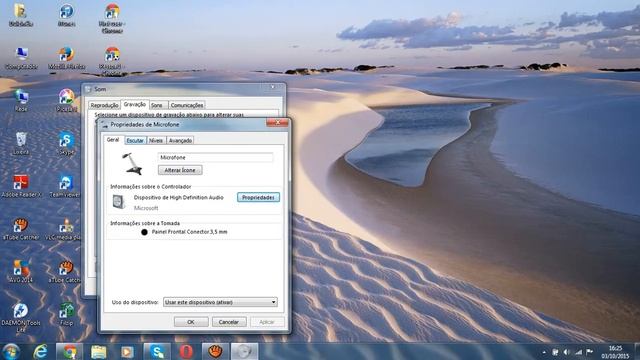This screenshot has height=360, width=640.
Task: Launch Picasa 3 from the desktop
Action: click(x=66, y=101)
